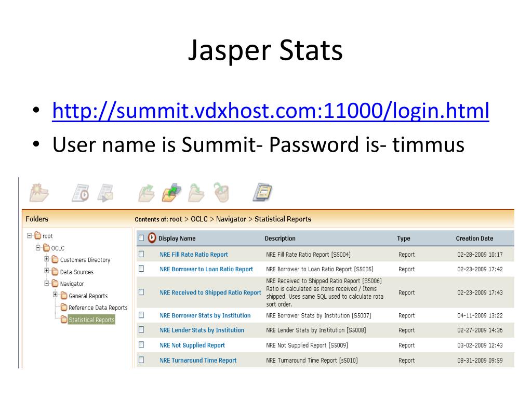Click the run-in-background email report icon
Screen dimensions: 532x399
[x=105, y=193]
